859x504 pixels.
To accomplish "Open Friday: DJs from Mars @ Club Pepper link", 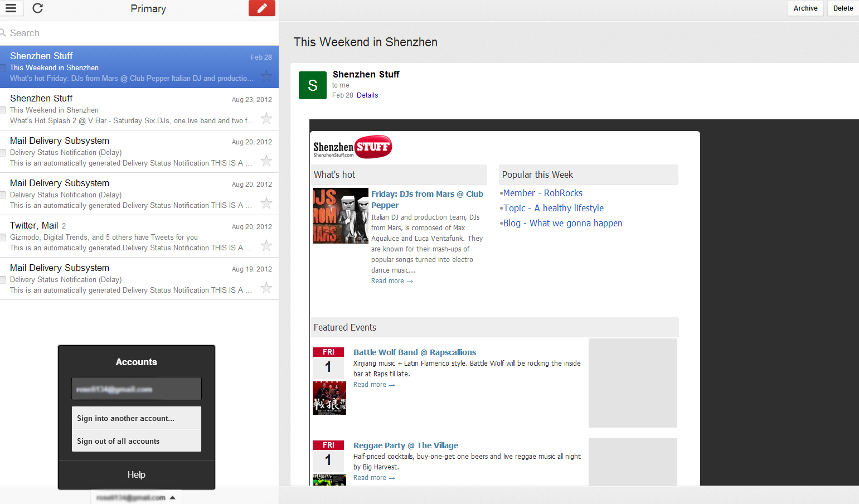I will (427, 200).
